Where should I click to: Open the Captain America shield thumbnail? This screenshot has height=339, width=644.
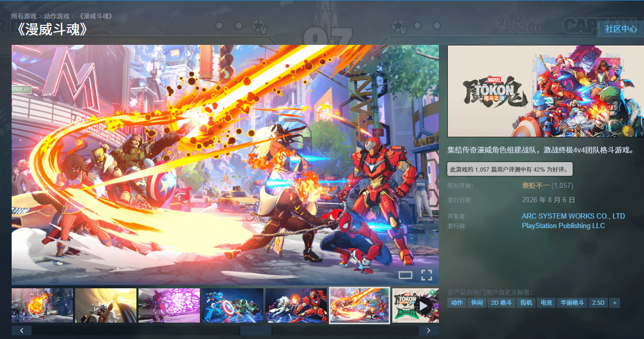click(x=233, y=305)
